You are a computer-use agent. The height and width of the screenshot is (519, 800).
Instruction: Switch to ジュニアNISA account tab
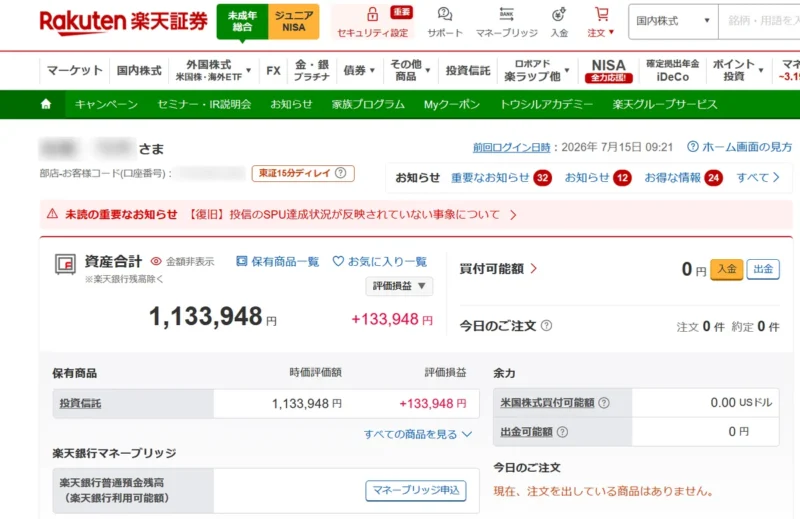[294, 21]
